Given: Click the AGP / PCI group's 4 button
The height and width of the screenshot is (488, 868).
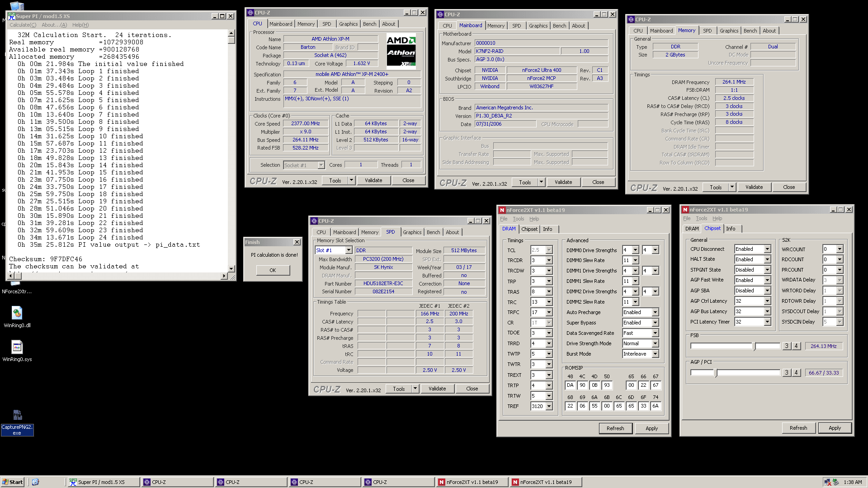Looking at the screenshot, I should [x=796, y=373].
